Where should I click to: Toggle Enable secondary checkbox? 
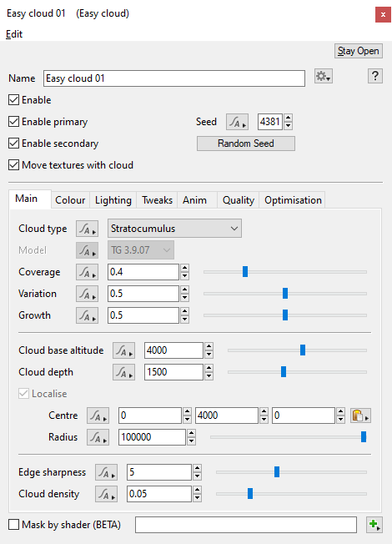tap(13, 144)
